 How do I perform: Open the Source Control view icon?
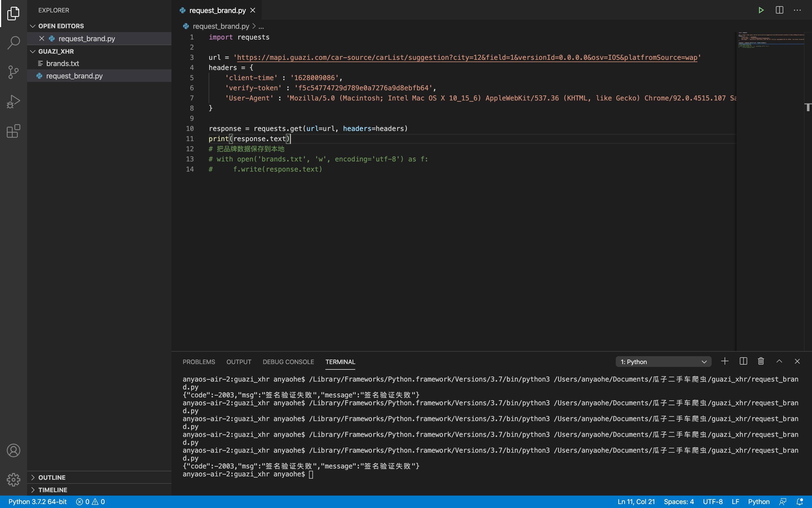pyautogui.click(x=14, y=72)
